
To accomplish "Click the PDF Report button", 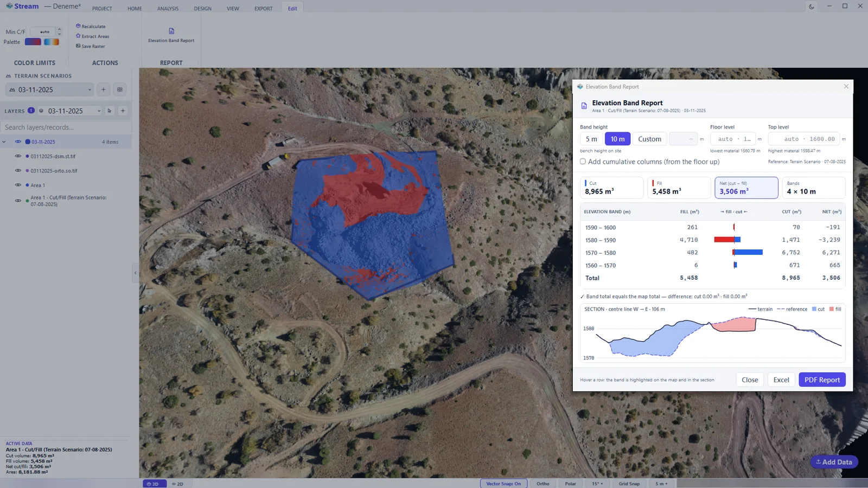I will coord(822,380).
